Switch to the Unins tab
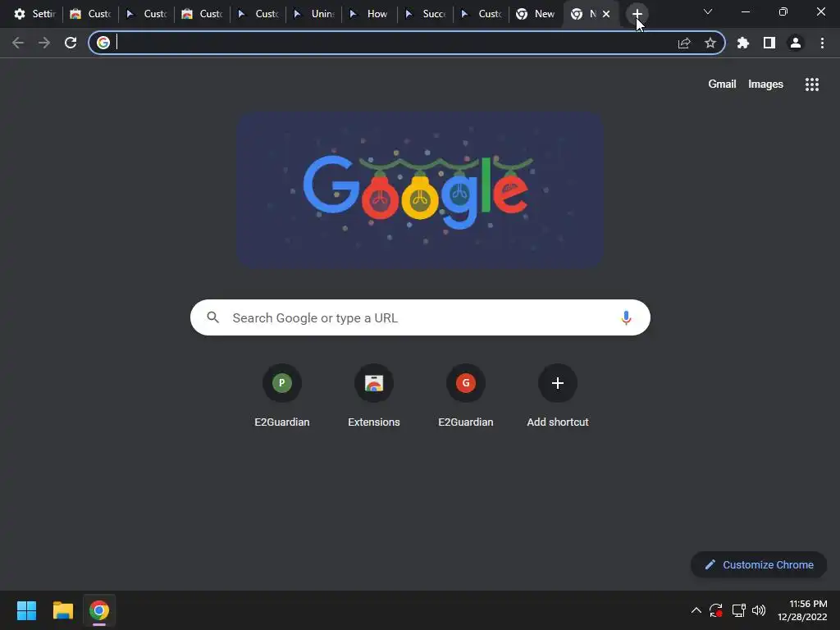 314,14
